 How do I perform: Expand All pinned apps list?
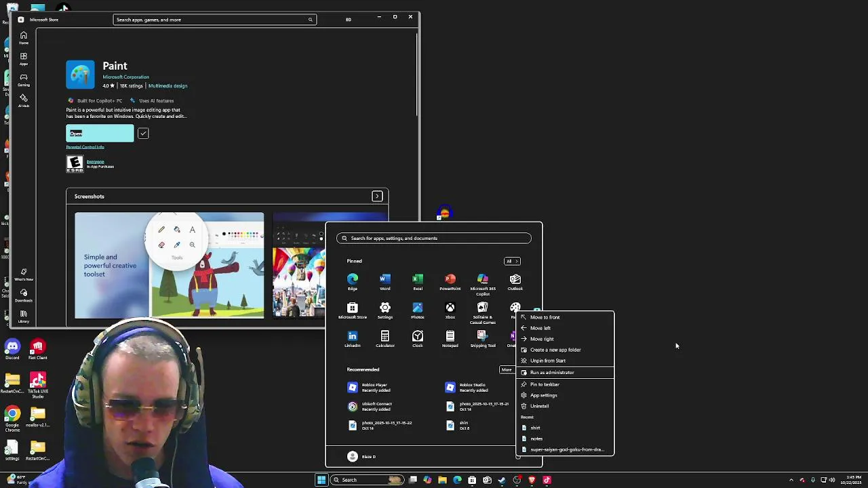pos(512,261)
